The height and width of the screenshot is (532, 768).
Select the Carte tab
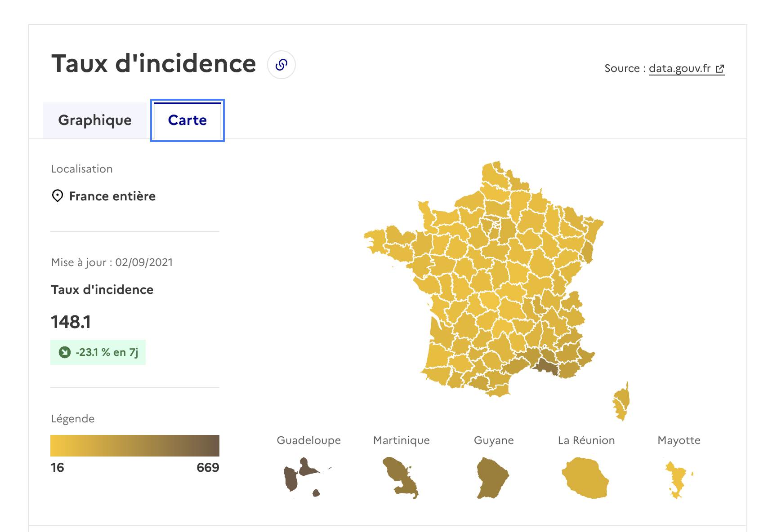(x=188, y=120)
